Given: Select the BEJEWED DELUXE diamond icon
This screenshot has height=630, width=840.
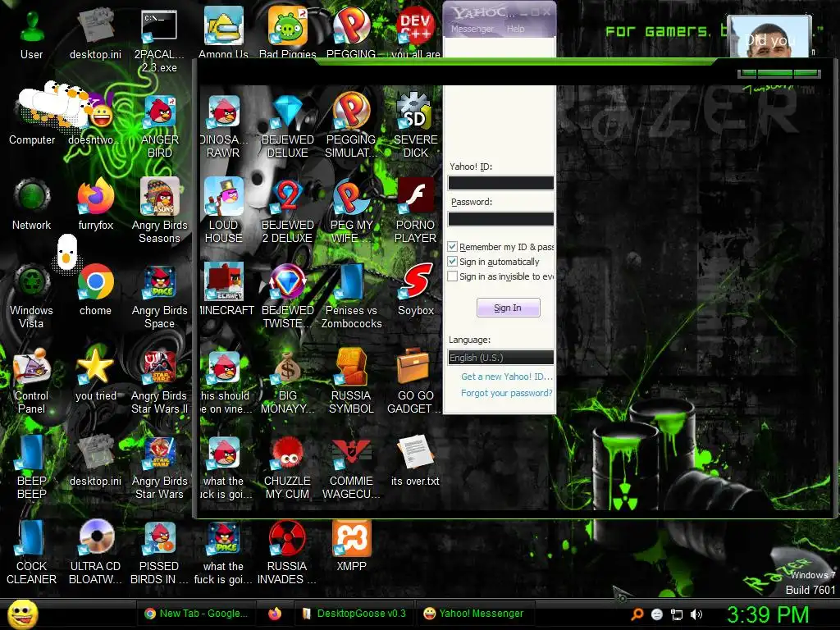Looking at the screenshot, I should coord(288,126).
